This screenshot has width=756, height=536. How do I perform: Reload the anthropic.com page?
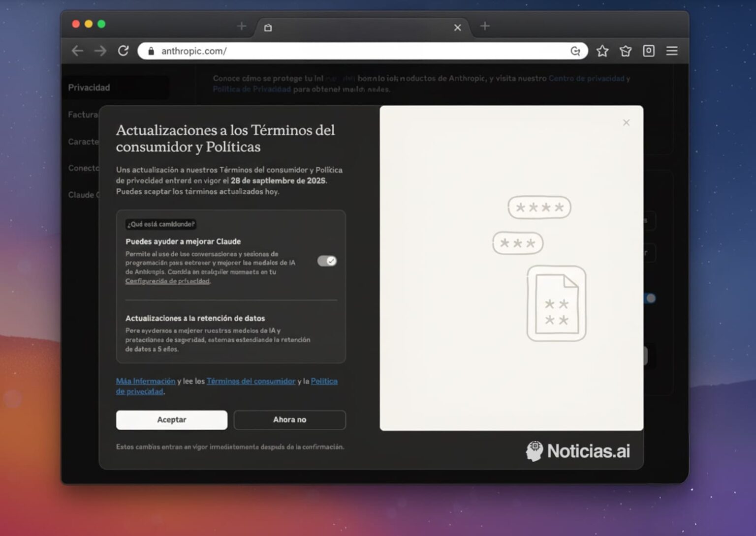(123, 51)
